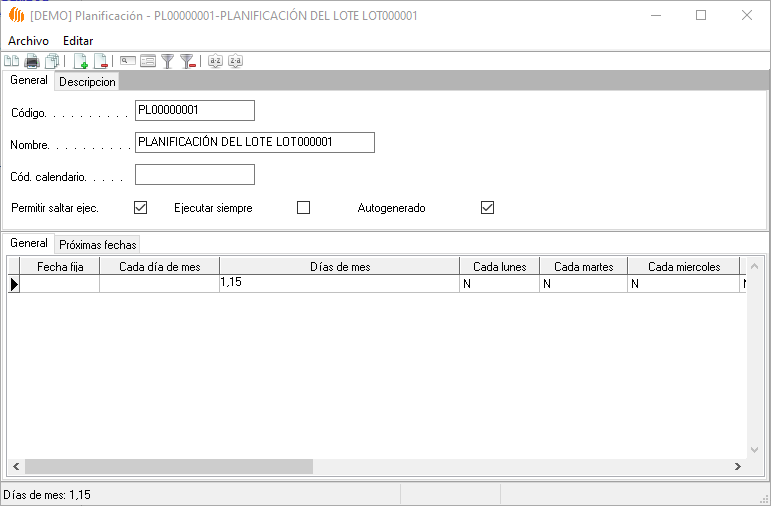Enable the Ejecutar siempre checkbox
This screenshot has height=506, width=771.
[x=304, y=208]
